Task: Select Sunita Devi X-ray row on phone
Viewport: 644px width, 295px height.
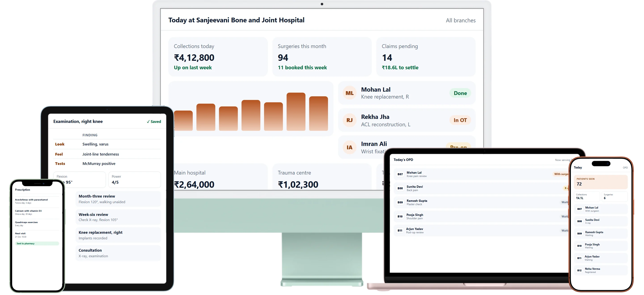Action: point(601,221)
